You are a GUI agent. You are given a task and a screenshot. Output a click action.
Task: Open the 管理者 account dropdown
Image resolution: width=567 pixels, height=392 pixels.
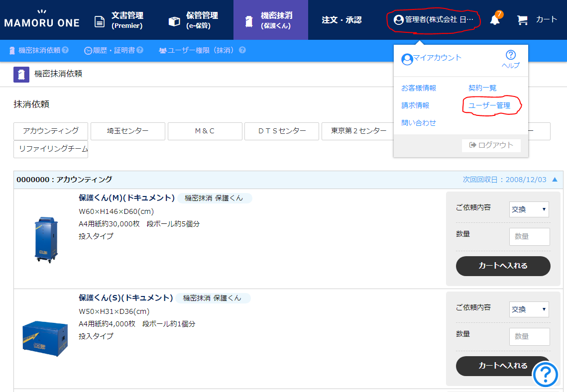coord(434,19)
